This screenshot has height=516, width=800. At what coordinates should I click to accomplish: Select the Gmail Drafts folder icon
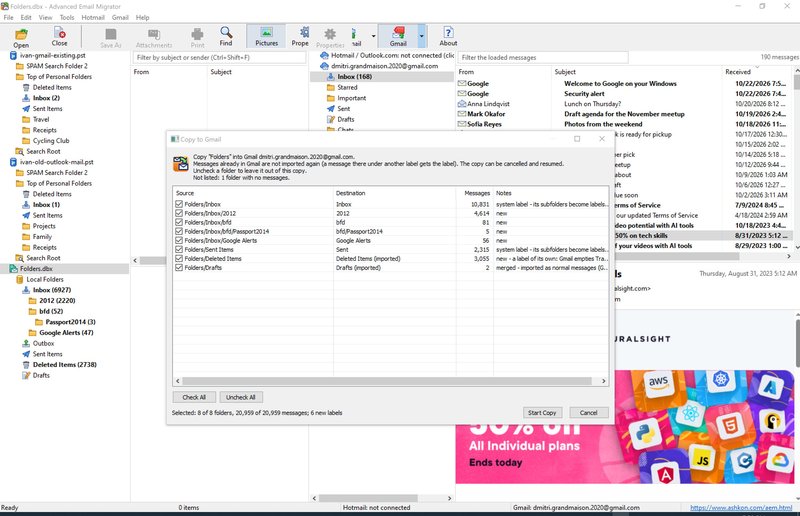(331, 119)
